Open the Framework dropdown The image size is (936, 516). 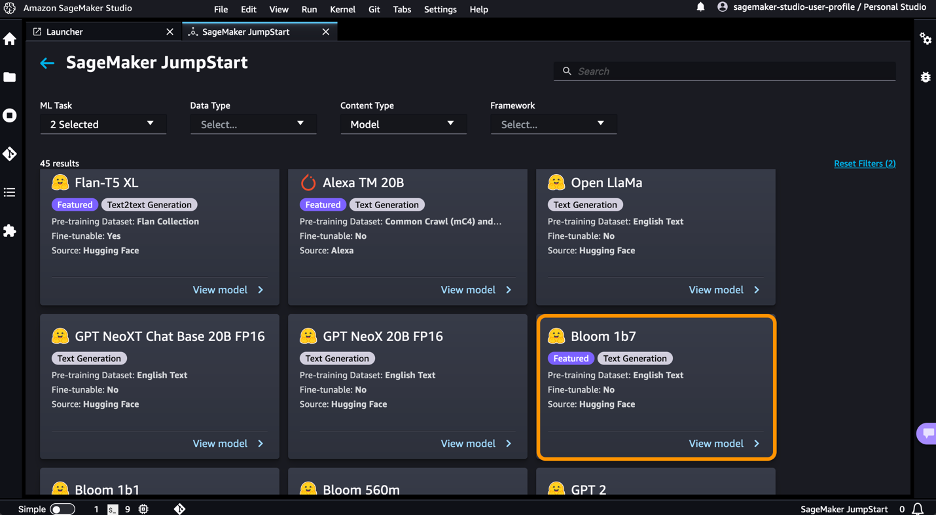tap(553, 124)
